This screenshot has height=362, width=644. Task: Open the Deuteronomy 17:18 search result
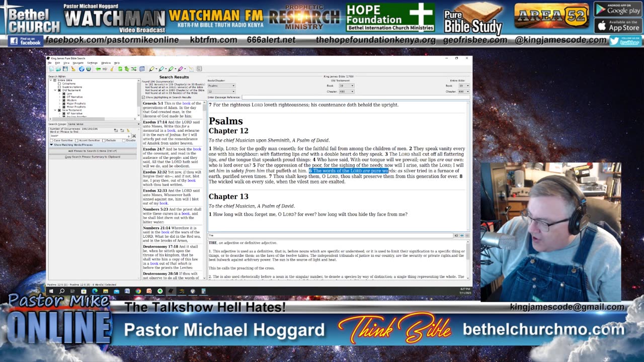172,257
